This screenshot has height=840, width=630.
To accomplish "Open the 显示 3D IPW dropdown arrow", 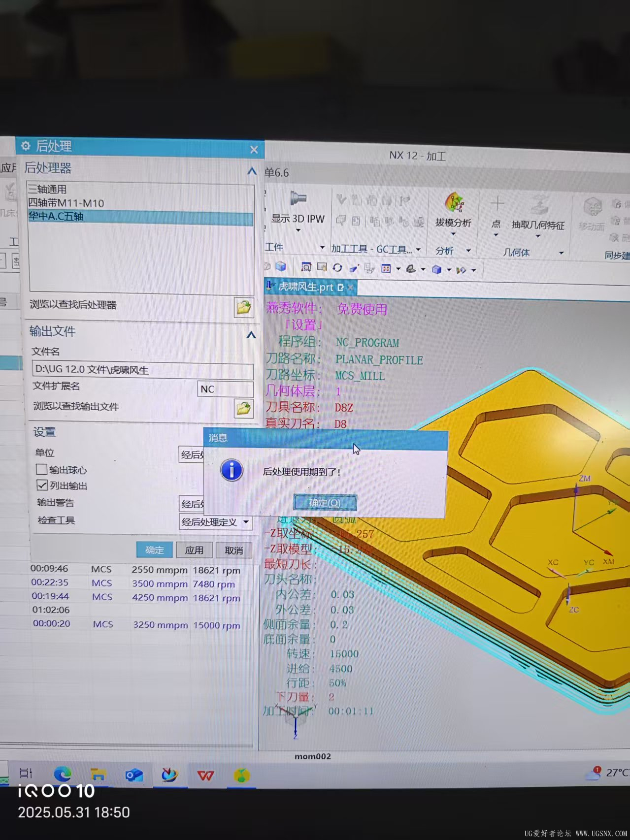I will point(298,230).
